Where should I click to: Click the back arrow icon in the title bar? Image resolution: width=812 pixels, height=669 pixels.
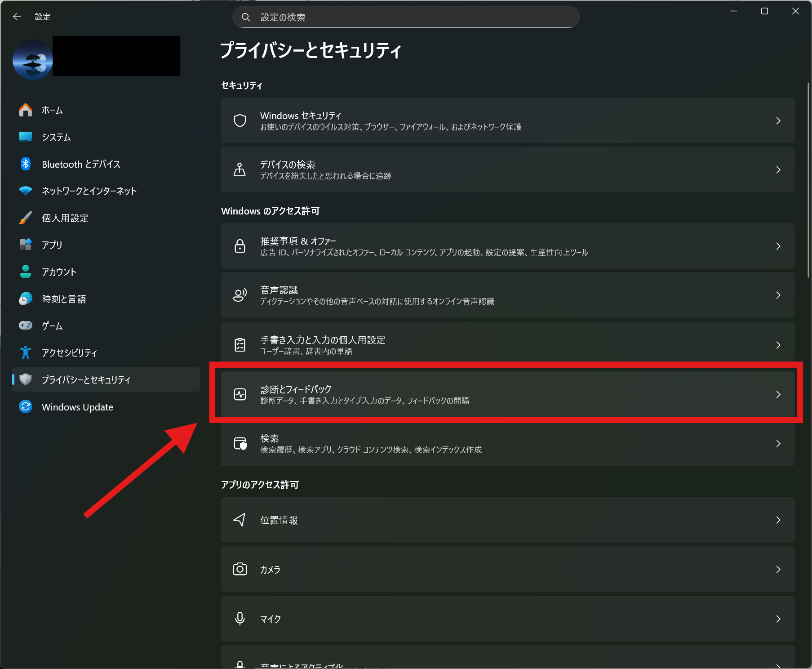[x=17, y=17]
